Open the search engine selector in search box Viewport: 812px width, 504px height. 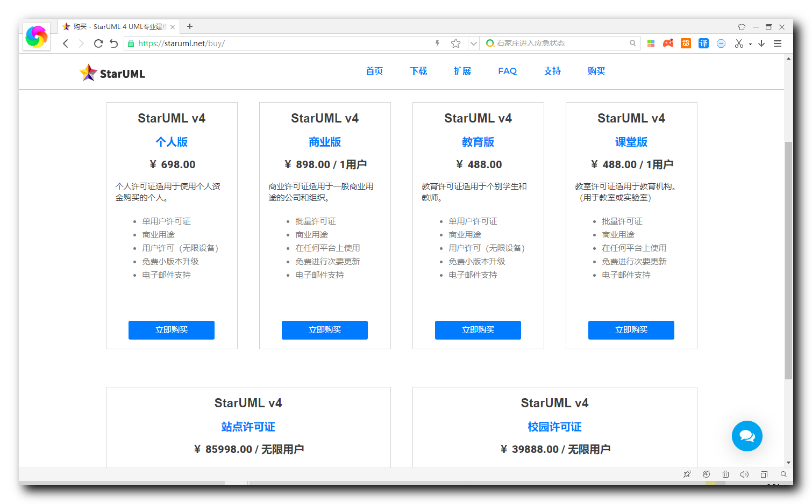490,43
